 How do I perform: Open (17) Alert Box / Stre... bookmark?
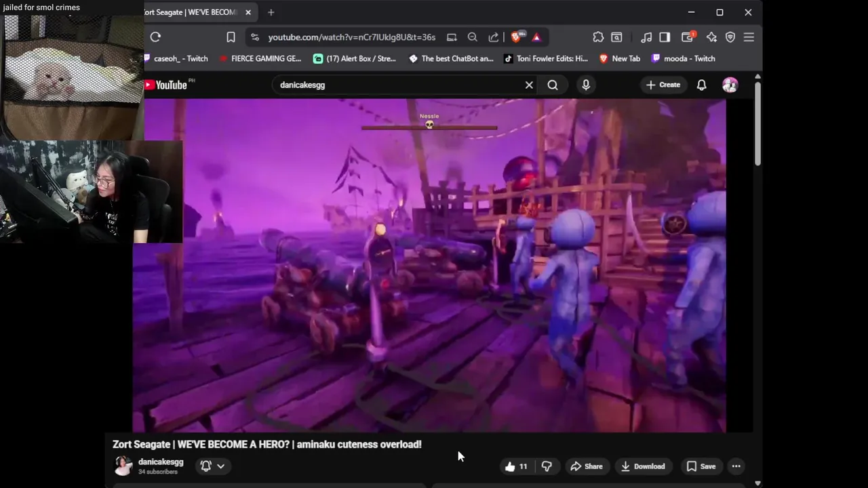355,59
